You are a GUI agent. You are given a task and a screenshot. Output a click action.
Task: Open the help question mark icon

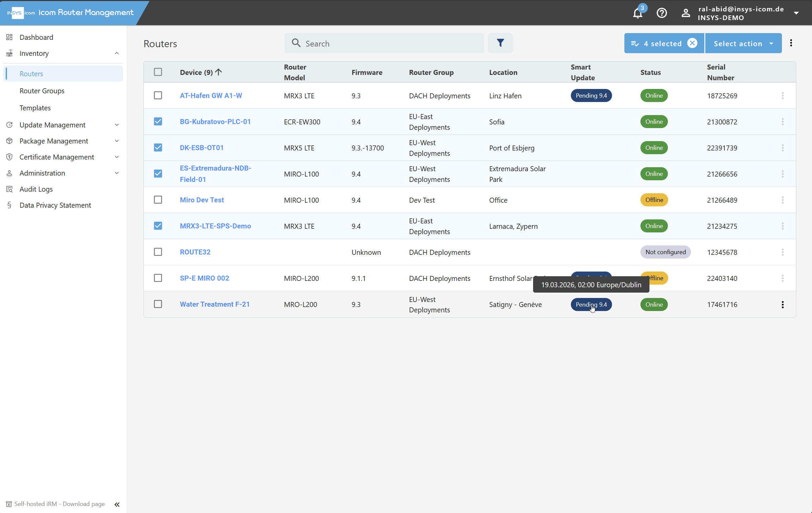point(662,13)
